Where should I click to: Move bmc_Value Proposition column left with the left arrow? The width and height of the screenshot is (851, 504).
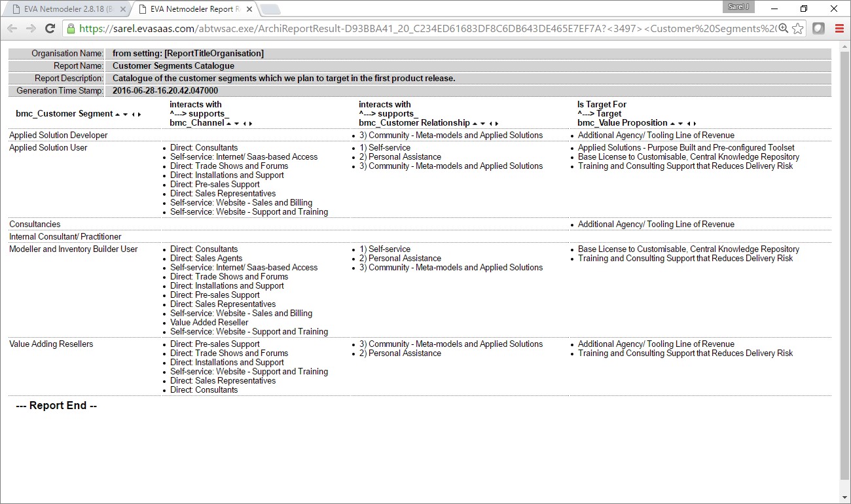(x=688, y=124)
